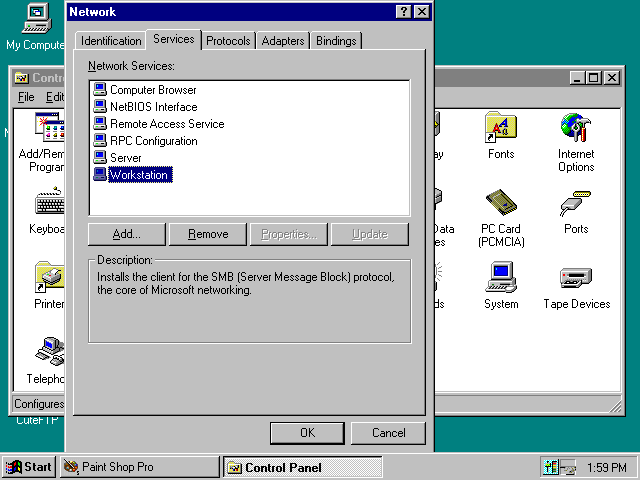Select the RPC Configuration service icon
The width and height of the screenshot is (640, 480).
click(100, 141)
